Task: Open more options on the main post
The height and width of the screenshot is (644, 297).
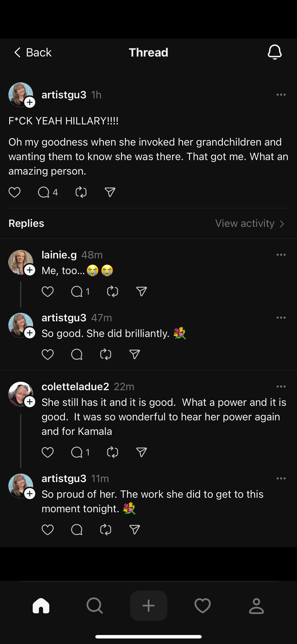Action: pyautogui.click(x=281, y=95)
